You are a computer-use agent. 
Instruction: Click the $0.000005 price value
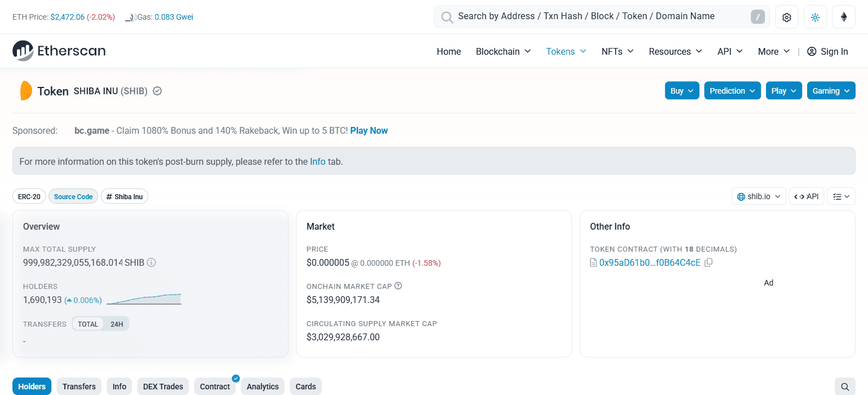pyautogui.click(x=328, y=262)
